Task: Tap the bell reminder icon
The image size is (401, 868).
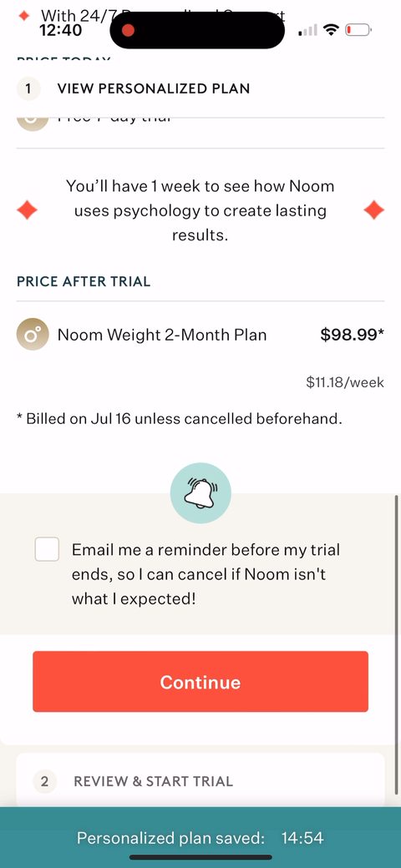Action: click(200, 493)
